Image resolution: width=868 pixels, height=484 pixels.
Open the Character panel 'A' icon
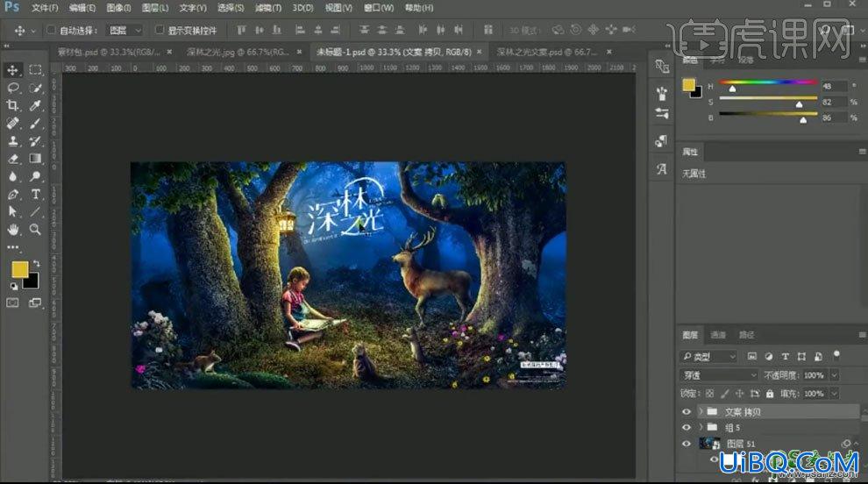tap(661, 169)
